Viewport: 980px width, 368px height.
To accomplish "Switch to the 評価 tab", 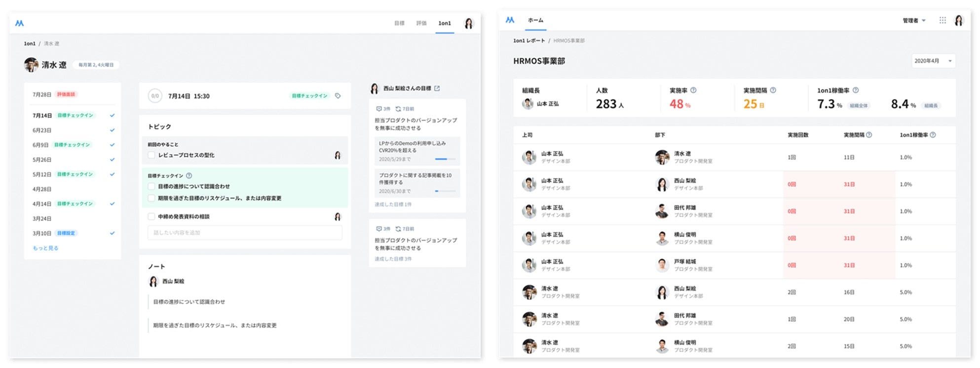I will click(421, 23).
